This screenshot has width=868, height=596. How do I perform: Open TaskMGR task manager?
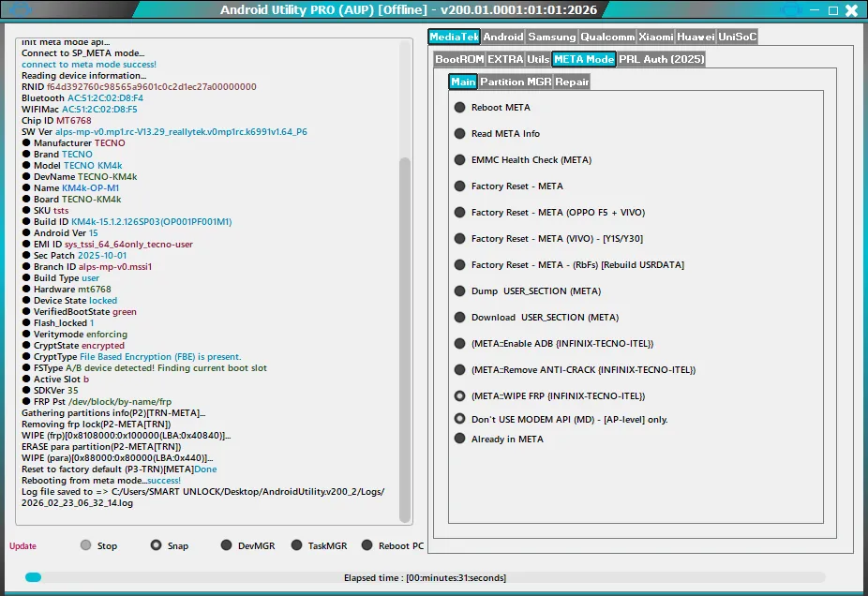[x=296, y=545]
